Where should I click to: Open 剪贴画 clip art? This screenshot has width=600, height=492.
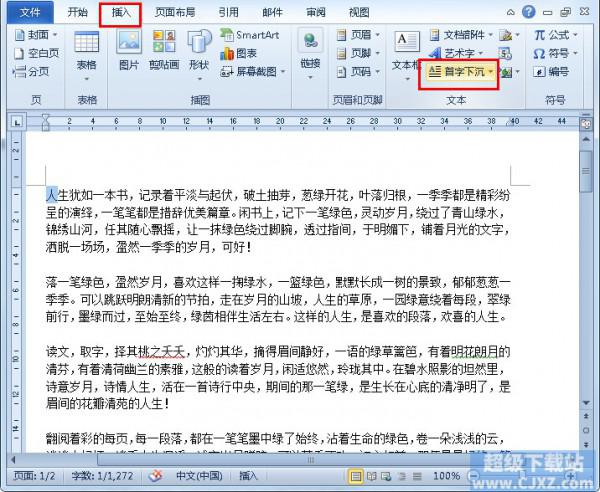coord(164,50)
